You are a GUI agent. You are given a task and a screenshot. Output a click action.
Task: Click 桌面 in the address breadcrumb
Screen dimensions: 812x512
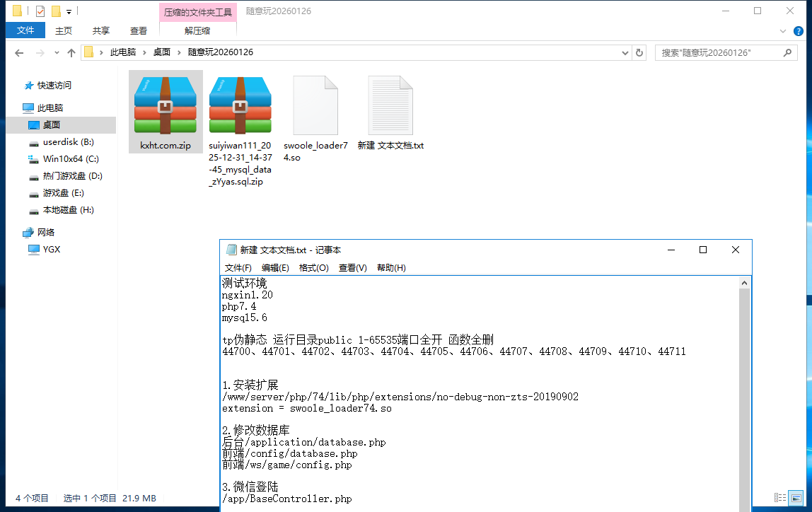pyautogui.click(x=162, y=52)
